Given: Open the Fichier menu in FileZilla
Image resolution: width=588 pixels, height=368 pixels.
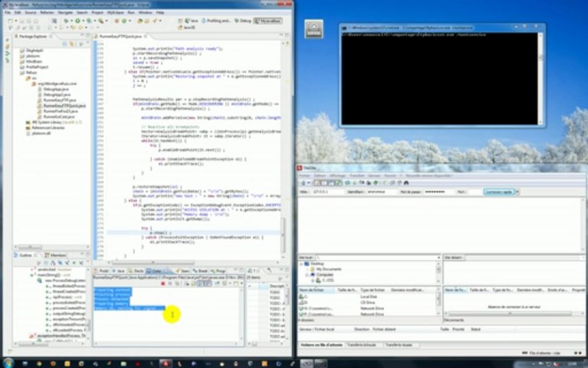Looking at the screenshot, I should tap(305, 175).
